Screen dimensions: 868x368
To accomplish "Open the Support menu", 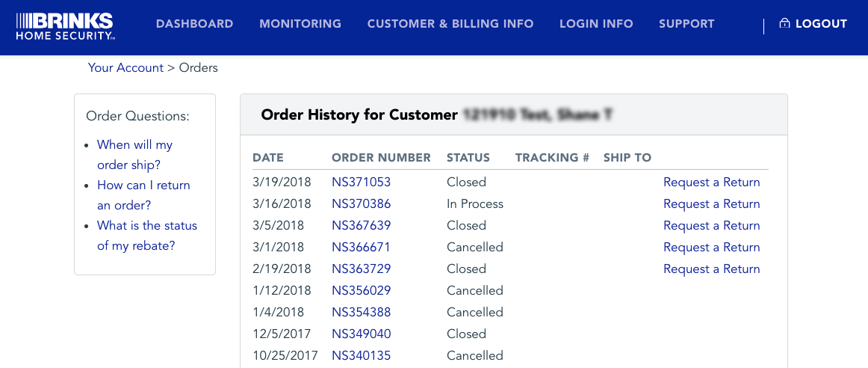I will pyautogui.click(x=686, y=24).
